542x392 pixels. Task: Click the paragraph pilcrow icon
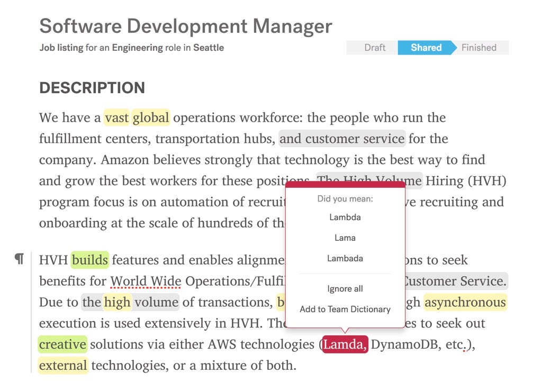20,258
